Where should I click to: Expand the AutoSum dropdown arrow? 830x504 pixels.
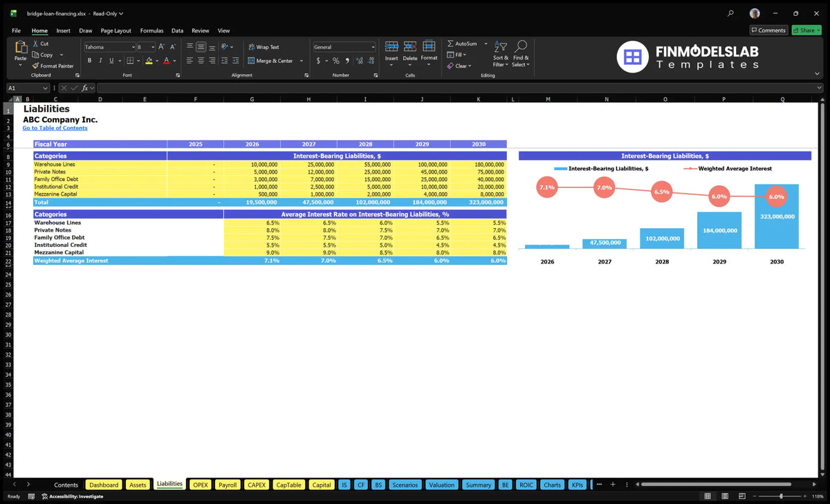click(486, 44)
